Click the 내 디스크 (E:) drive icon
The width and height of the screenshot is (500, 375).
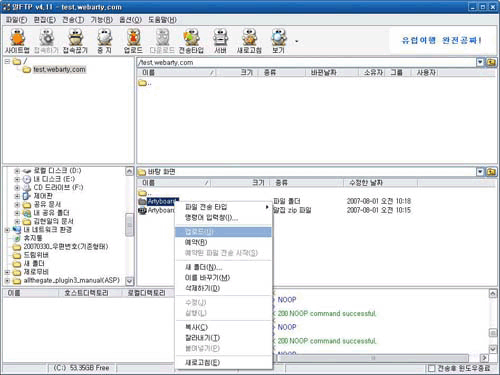pyautogui.click(x=27, y=179)
